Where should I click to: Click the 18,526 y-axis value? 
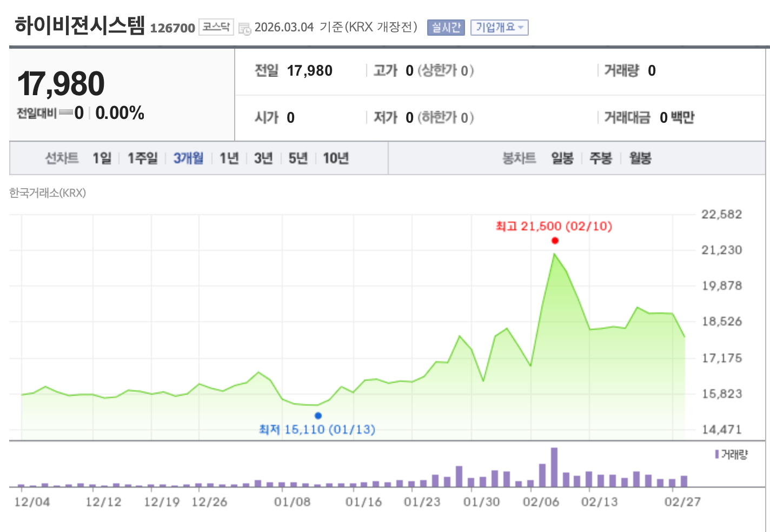tap(722, 321)
